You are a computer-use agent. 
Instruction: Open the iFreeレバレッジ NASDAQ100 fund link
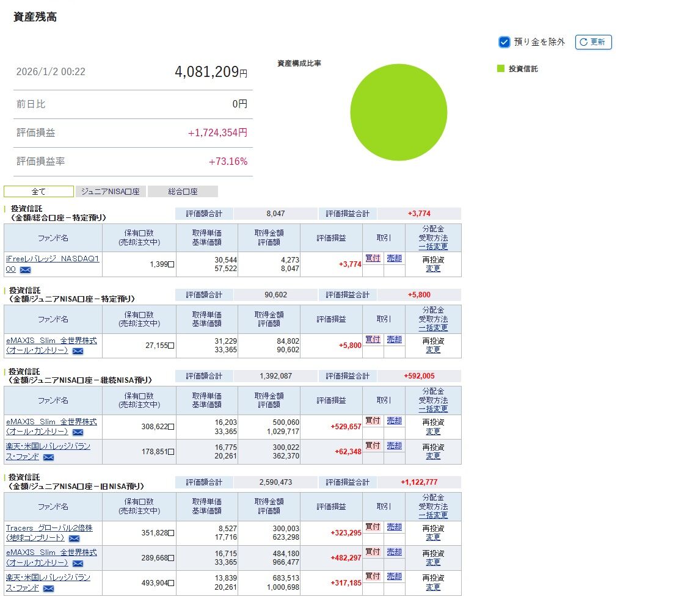[x=53, y=259]
